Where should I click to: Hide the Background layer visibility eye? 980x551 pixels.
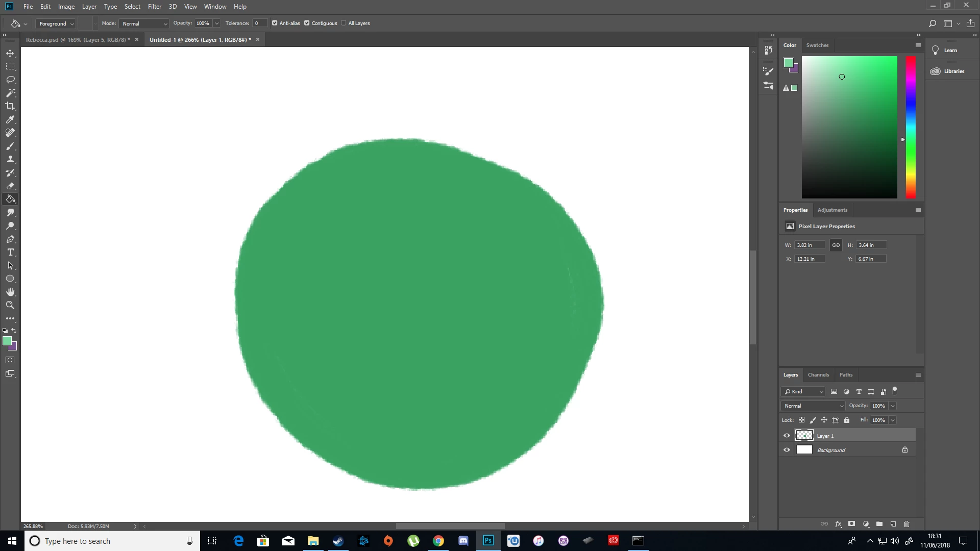tap(787, 450)
